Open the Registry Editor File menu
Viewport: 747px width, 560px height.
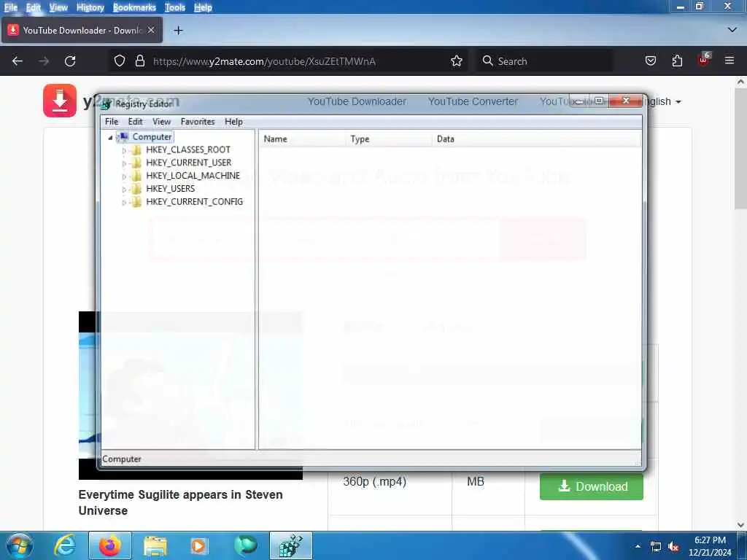click(112, 122)
